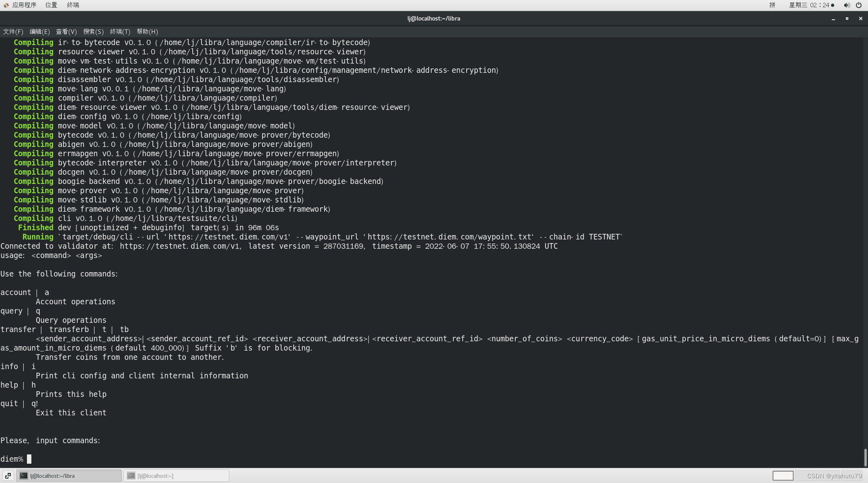This screenshot has height=483, width=868.
Task: Click the 'Compiling disassembler' line
Action: 177,79
